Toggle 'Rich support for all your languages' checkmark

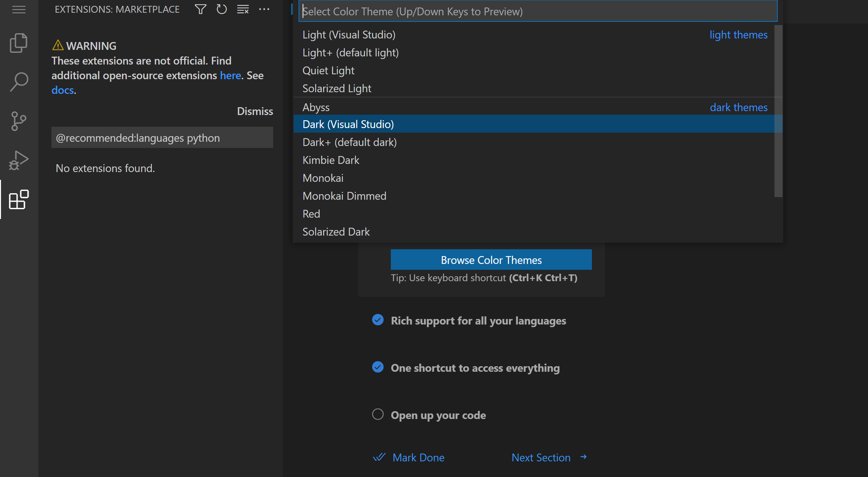tap(378, 320)
